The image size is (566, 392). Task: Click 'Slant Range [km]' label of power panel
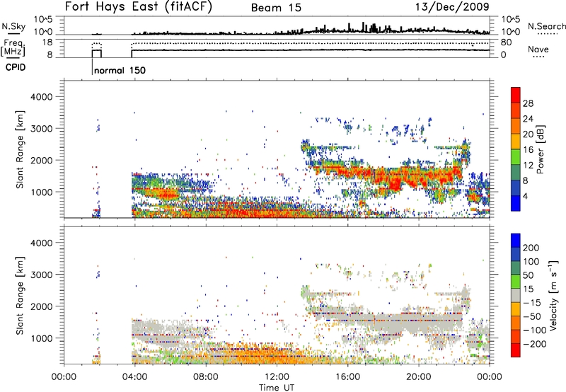click(x=20, y=149)
